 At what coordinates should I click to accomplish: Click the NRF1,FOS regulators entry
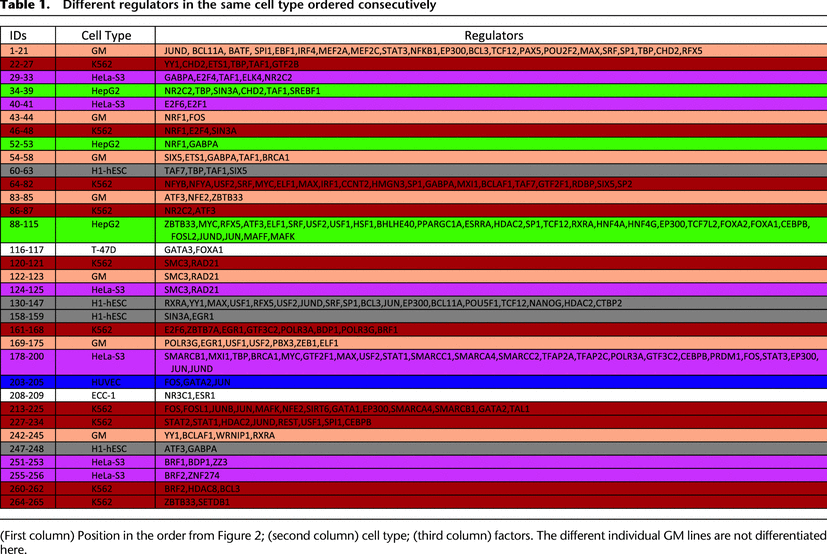coord(184,117)
